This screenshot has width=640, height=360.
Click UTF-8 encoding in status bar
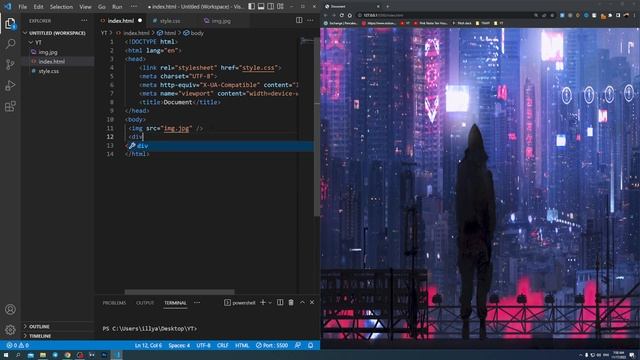[203, 345]
